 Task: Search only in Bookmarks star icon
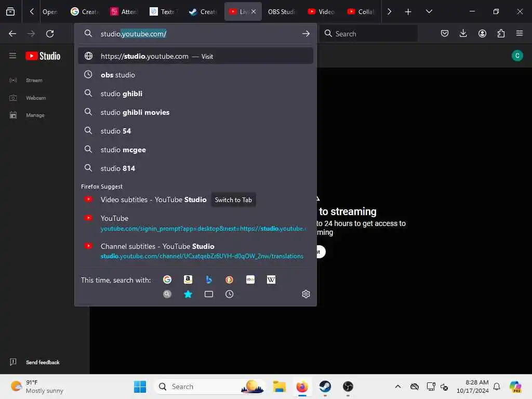click(x=188, y=294)
